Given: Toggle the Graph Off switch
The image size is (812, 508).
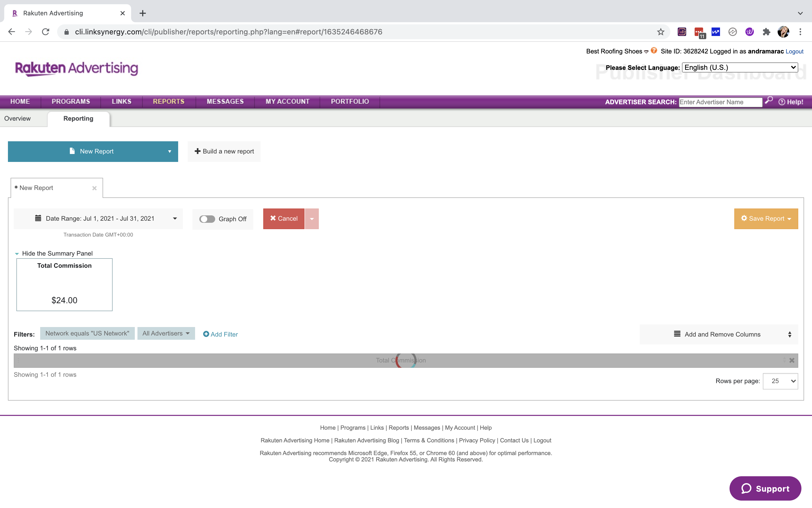Looking at the screenshot, I should 207,219.
